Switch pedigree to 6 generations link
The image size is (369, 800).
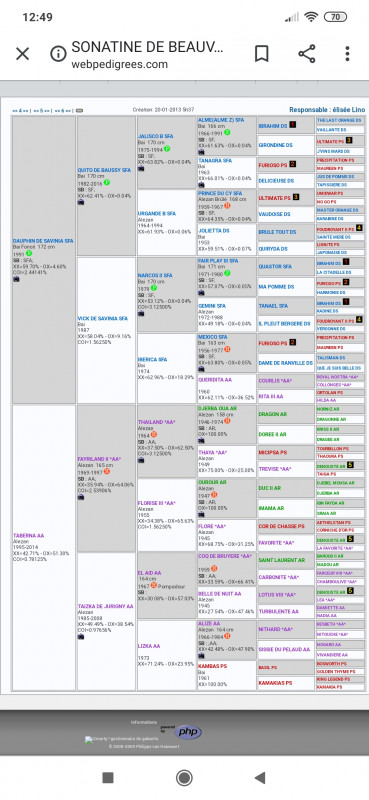coord(63,110)
